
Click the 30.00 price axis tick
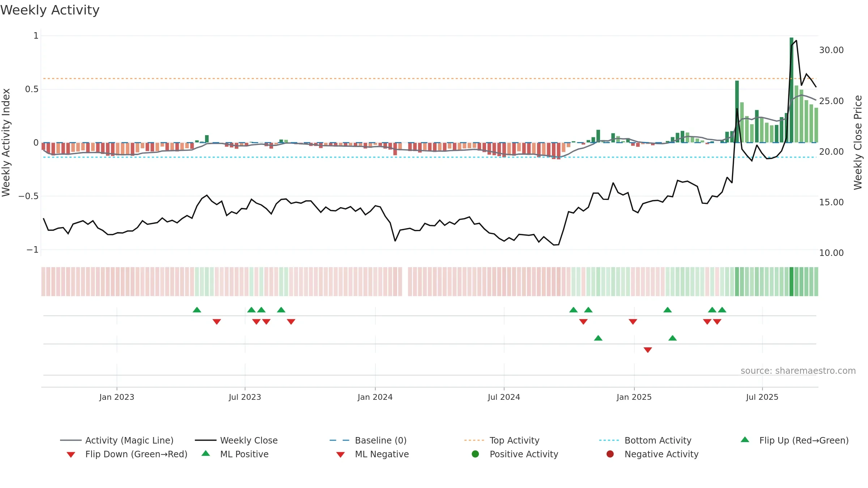pos(831,50)
